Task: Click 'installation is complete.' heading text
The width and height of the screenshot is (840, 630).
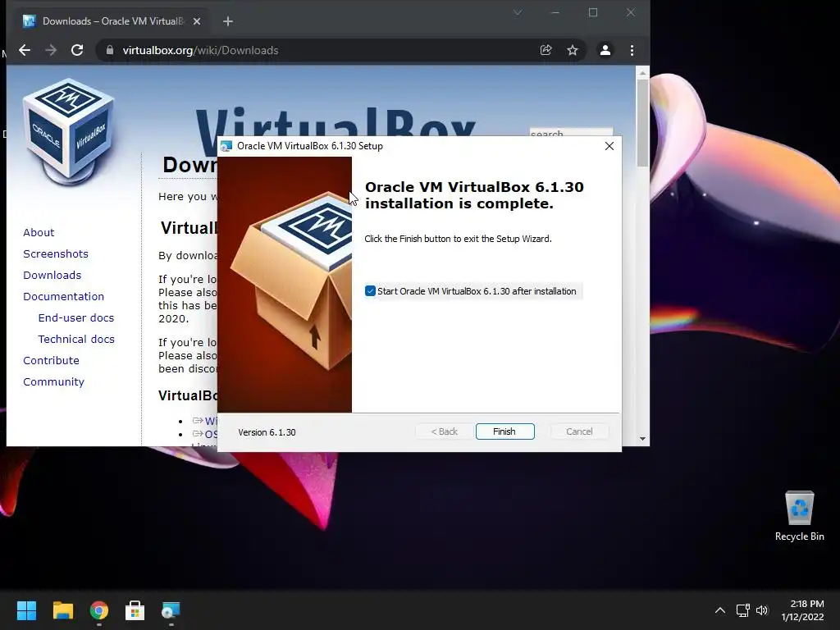Action: point(459,203)
